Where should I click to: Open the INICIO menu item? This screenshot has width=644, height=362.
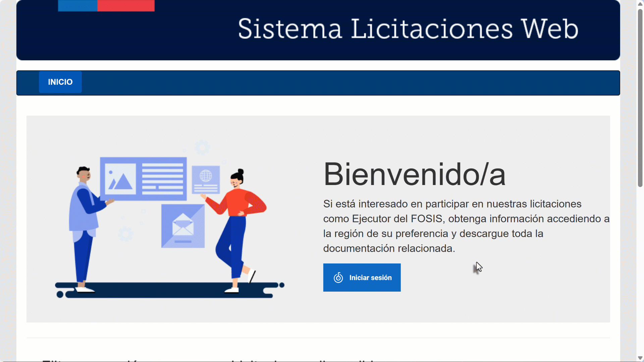click(60, 82)
